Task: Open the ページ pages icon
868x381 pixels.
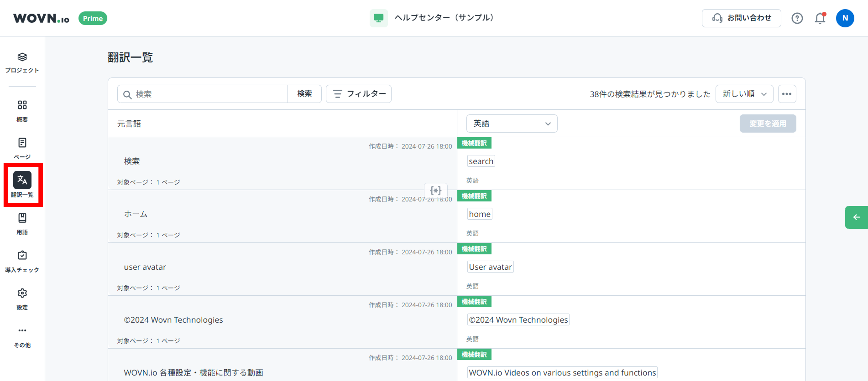Action: (22, 143)
